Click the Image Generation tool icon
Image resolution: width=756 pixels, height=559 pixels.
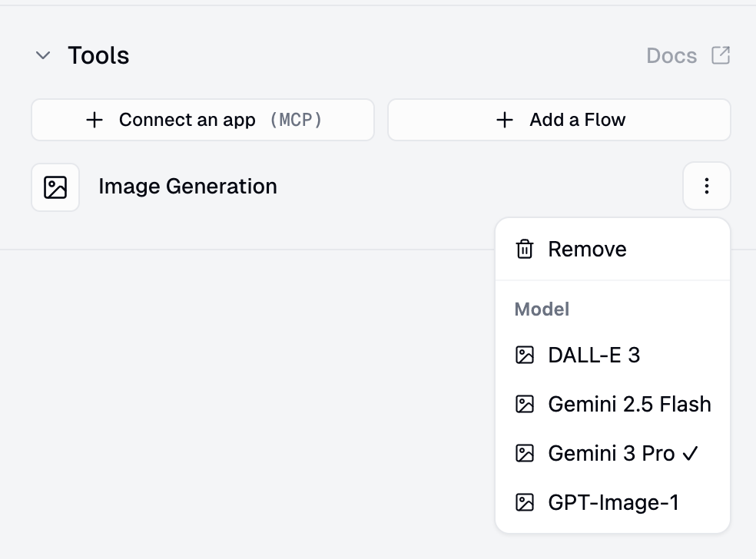(x=55, y=186)
